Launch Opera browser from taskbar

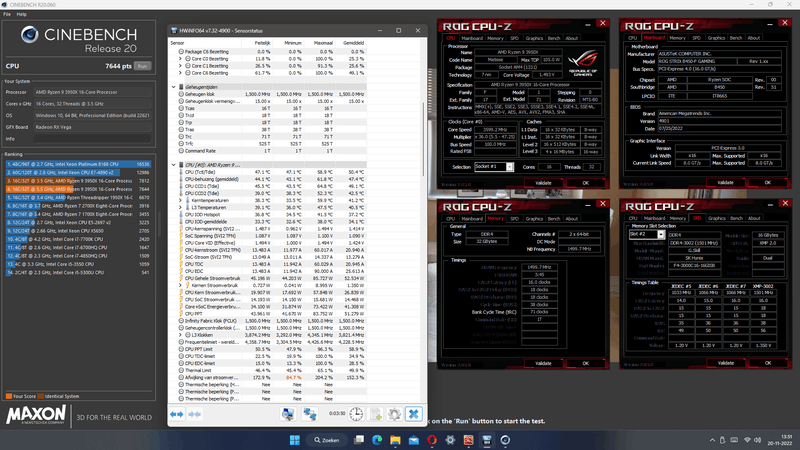click(432, 440)
